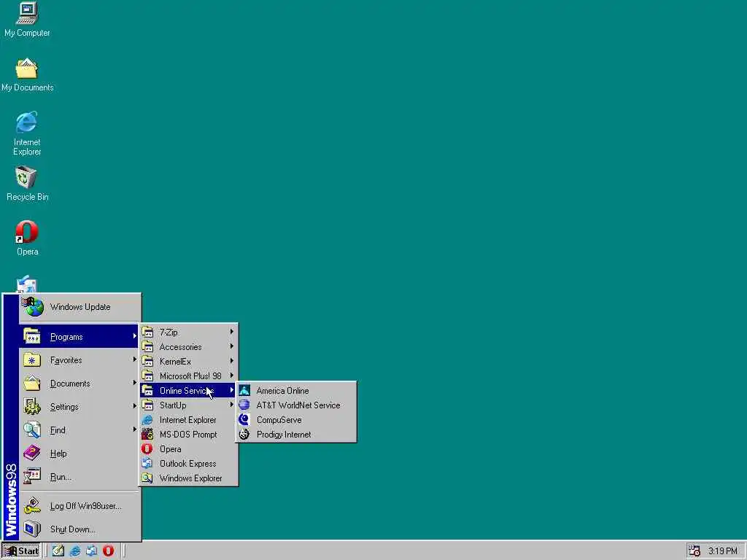
Task: Open Help from the Start menu
Action: (x=80, y=454)
